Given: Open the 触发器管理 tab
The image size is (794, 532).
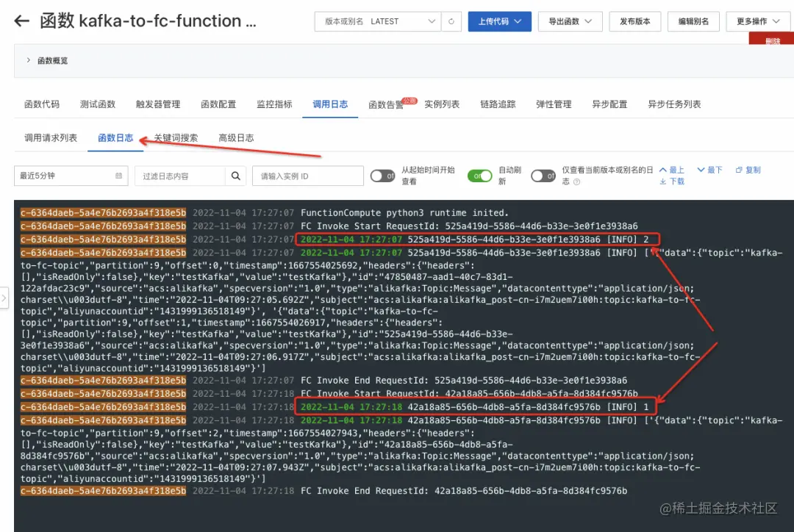Looking at the screenshot, I should pyautogui.click(x=158, y=104).
